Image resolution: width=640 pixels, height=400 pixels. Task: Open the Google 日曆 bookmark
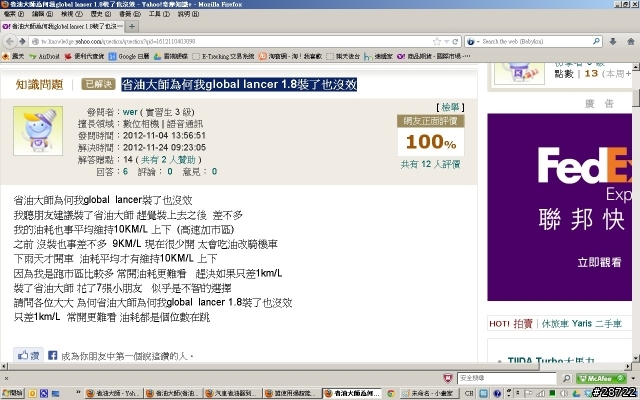click(x=129, y=56)
